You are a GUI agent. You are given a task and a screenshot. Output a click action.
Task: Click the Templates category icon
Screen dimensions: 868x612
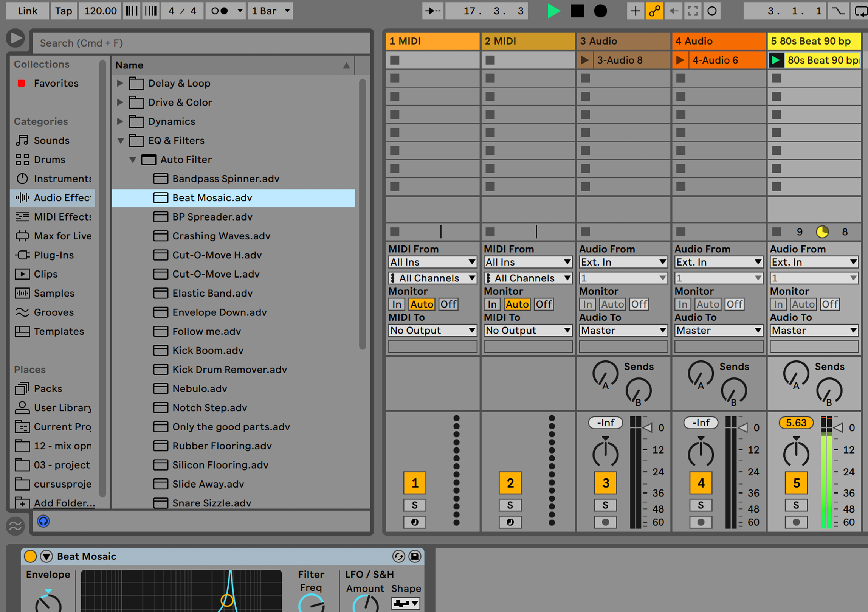click(x=22, y=331)
